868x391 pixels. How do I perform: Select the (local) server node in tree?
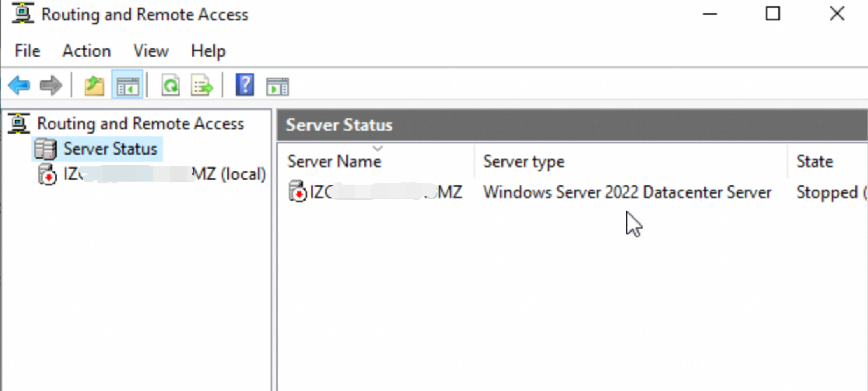[164, 174]
